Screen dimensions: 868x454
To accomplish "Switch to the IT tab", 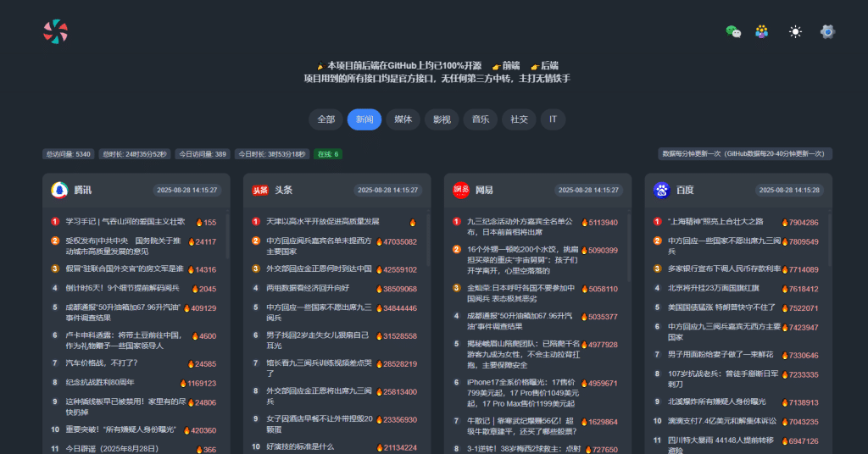I will click(553, 119).
